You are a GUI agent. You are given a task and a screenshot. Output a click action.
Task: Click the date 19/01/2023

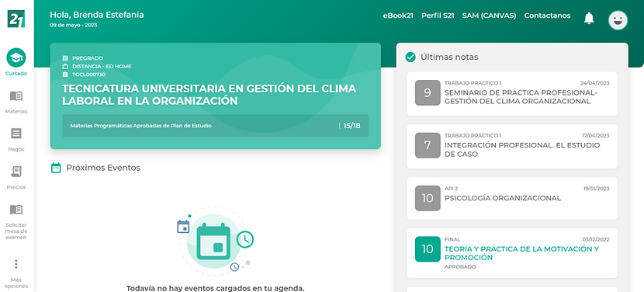click(x=597, y=189)
